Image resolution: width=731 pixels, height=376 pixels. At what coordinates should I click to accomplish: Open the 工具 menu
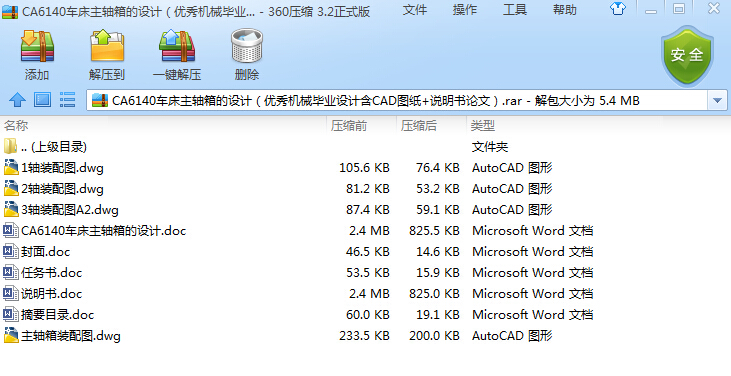[515, 9]
